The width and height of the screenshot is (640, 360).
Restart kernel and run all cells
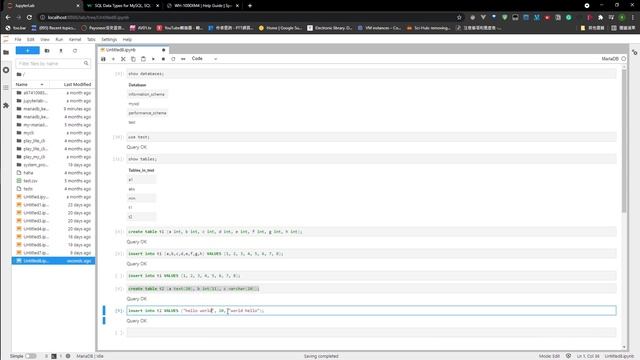click(x=183, y=59)
